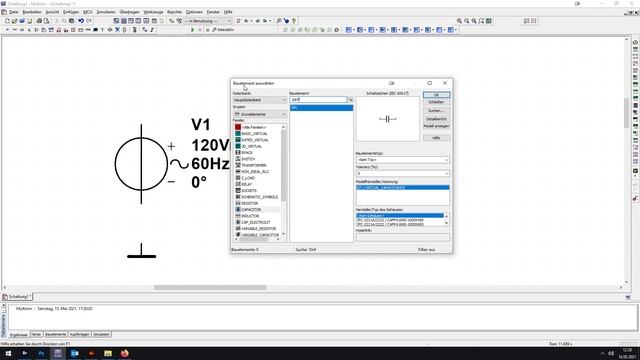
Task: Start the simulation with the green Run icon
Action: [x=193, y=30]
